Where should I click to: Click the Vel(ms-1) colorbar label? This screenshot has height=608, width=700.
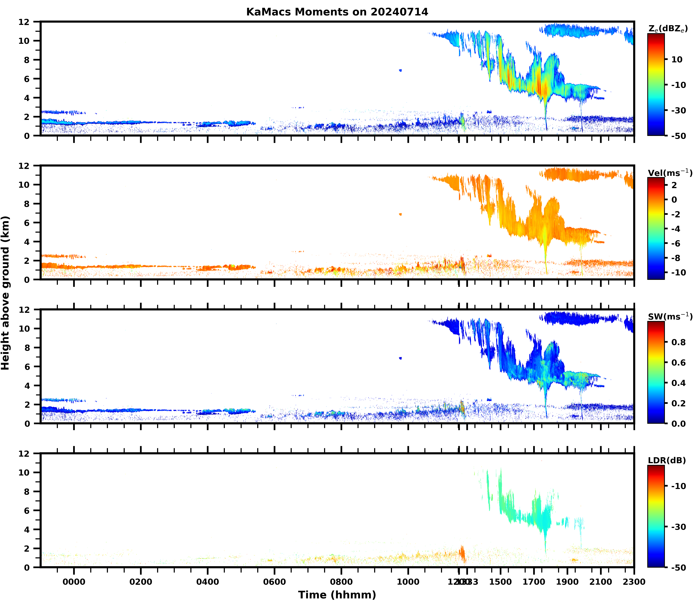[x=670, y=173]
